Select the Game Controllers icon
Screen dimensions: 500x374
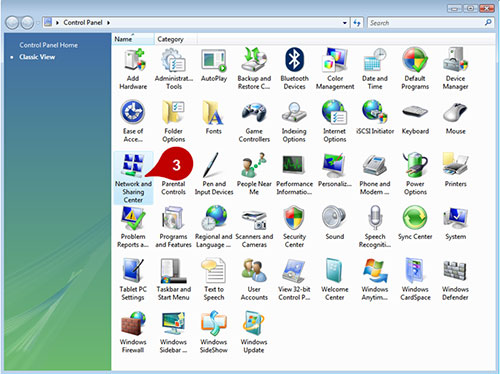click(254, 121)
